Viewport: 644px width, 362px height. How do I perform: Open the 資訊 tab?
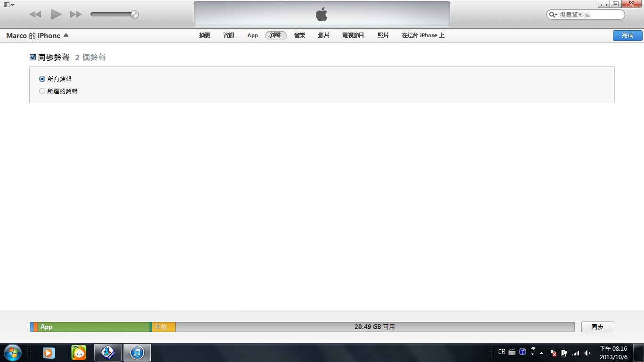[229, 35]
